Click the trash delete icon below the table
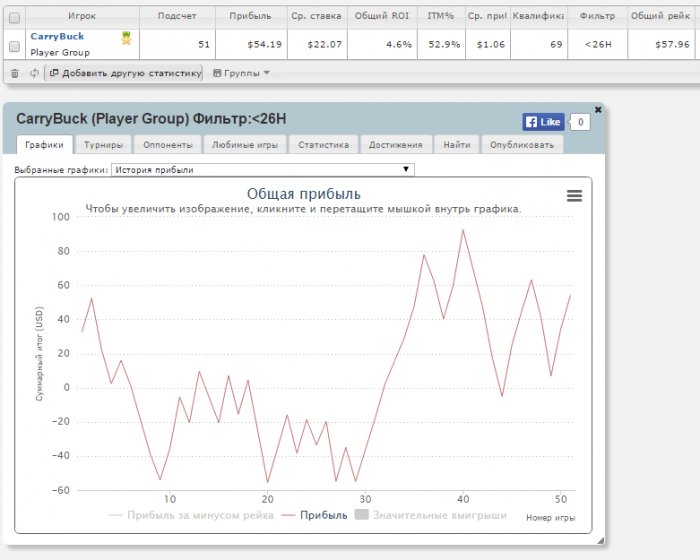 point(15,73)
